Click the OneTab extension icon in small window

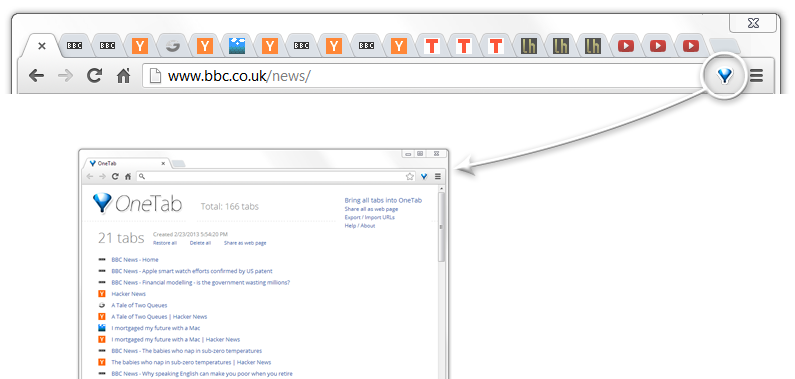pos(424,176)
